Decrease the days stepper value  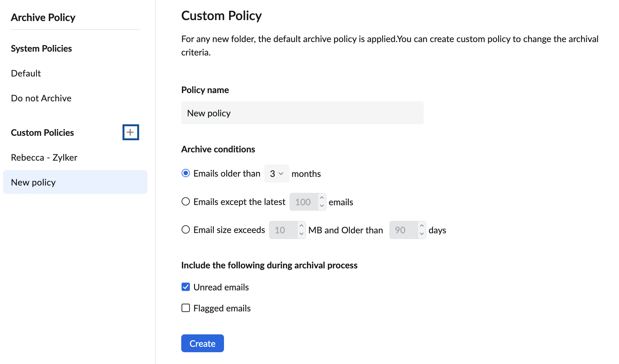[x=422, y=234]
